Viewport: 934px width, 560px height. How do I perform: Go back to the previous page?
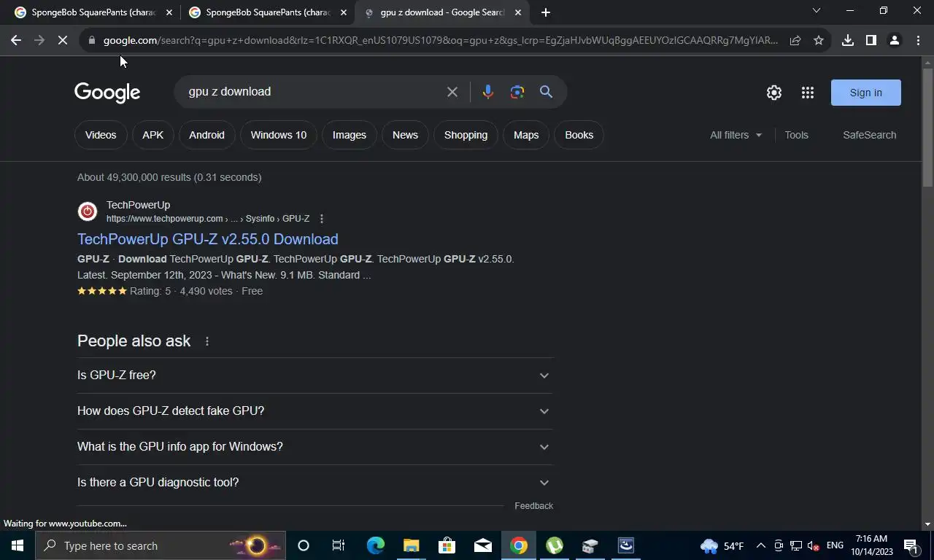coord(16,41)
